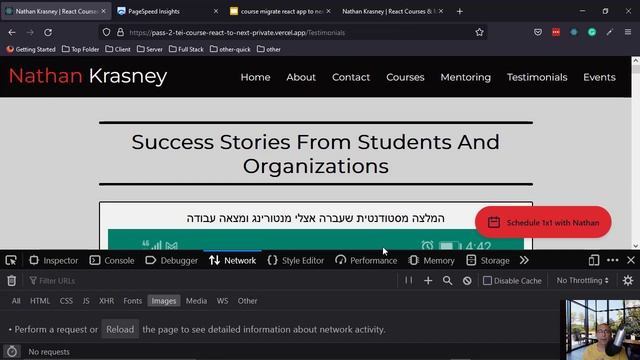640x360 pixels.
Task: Filter network requests by Other
Action: (x=247, y=301)
